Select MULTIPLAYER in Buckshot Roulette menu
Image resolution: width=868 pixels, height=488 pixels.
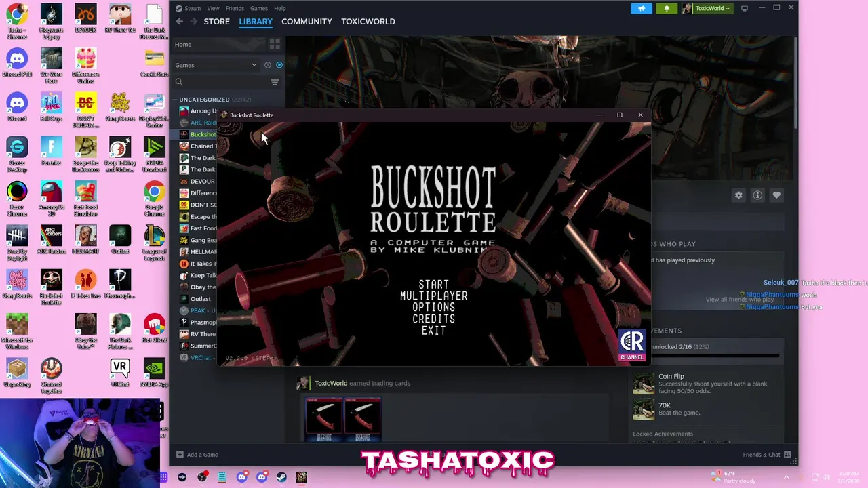click(x=434, y=296)
